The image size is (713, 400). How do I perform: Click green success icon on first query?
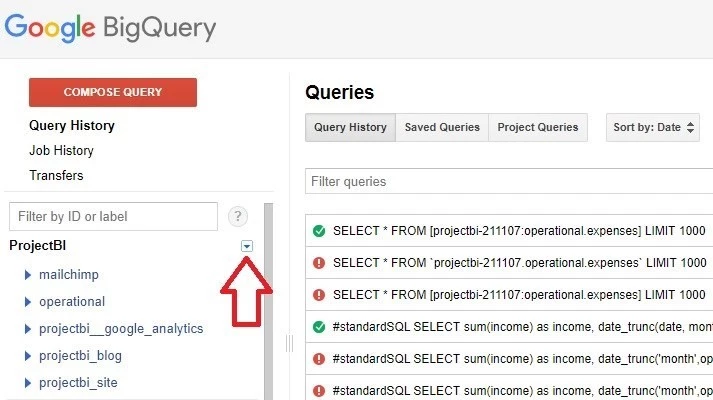click(319, 231)
